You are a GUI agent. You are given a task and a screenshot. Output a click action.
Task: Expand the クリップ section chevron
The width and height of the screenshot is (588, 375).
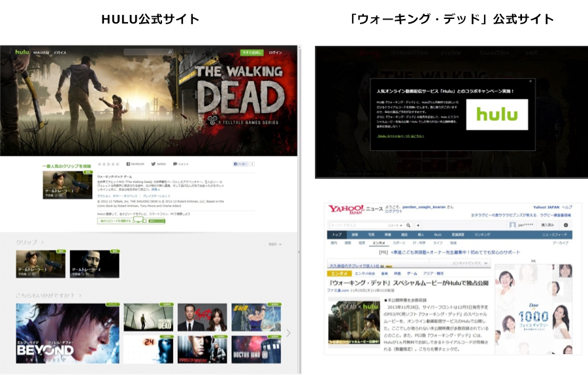(42, 242)
